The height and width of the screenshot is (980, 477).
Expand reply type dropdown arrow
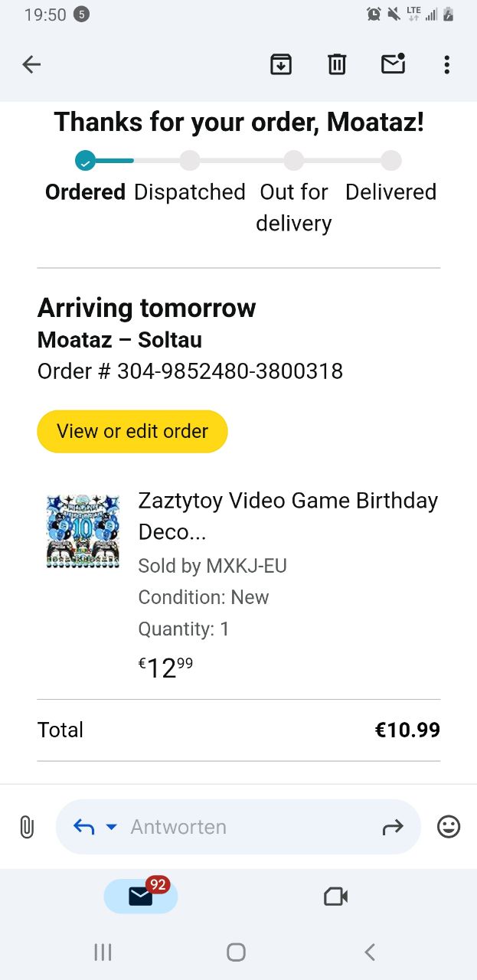(x=112, y=827)
